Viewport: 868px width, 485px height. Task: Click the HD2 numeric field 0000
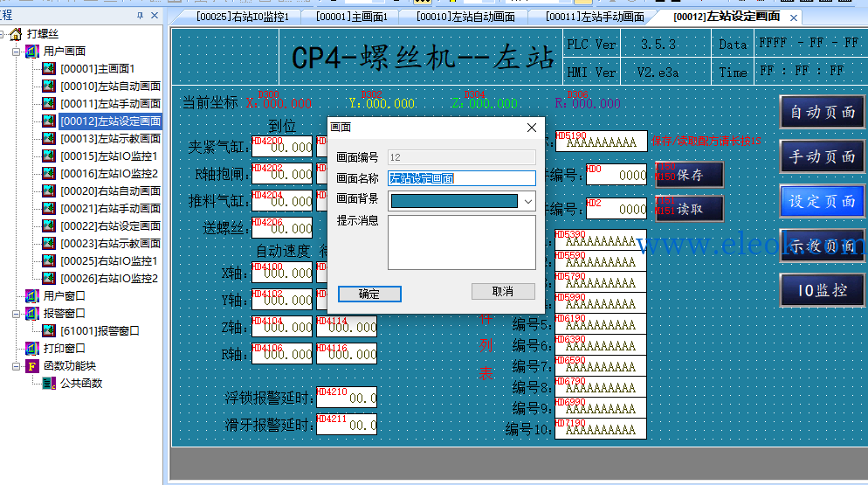pyautogui.click(x=617, y=209)
